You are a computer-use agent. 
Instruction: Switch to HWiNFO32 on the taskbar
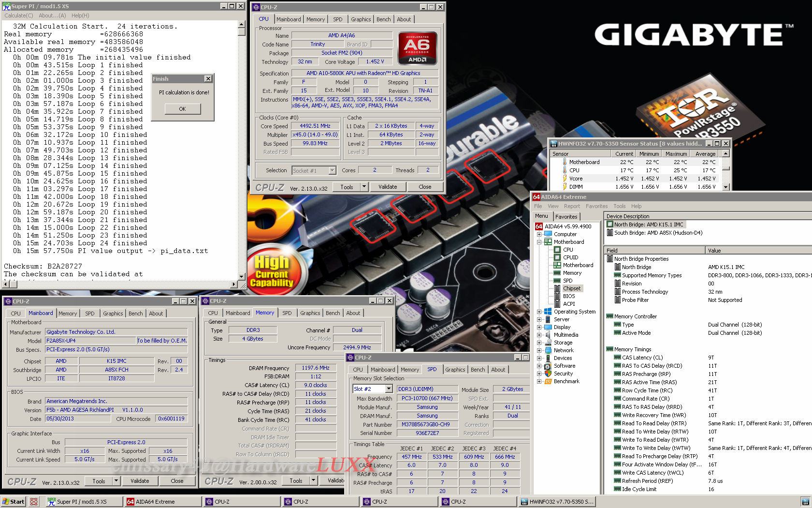click(x=557, y=502)
